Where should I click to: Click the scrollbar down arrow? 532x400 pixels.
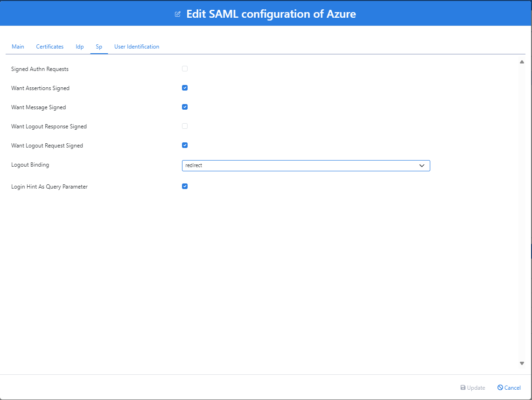click(x=522, y=363)
